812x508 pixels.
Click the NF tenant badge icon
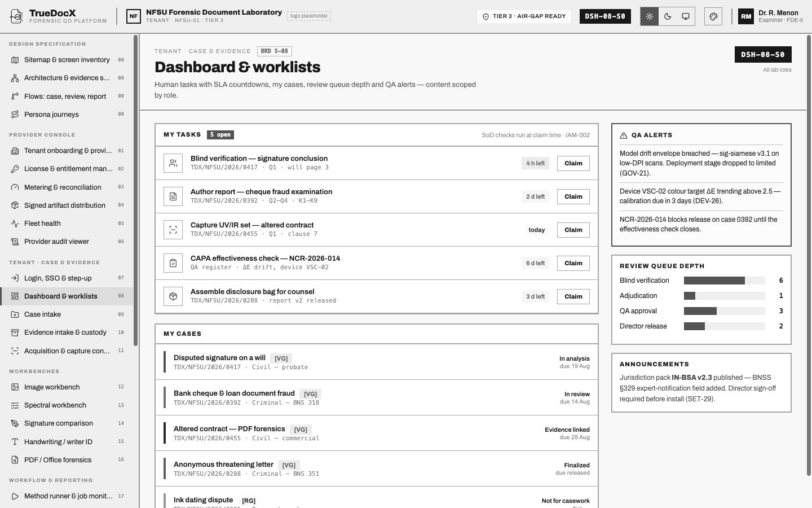click(x=134, y=16)
